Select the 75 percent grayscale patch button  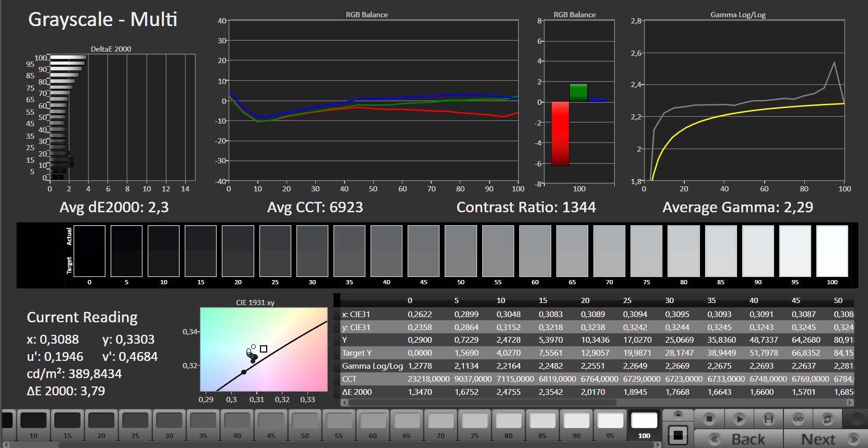tap(474, 426)
